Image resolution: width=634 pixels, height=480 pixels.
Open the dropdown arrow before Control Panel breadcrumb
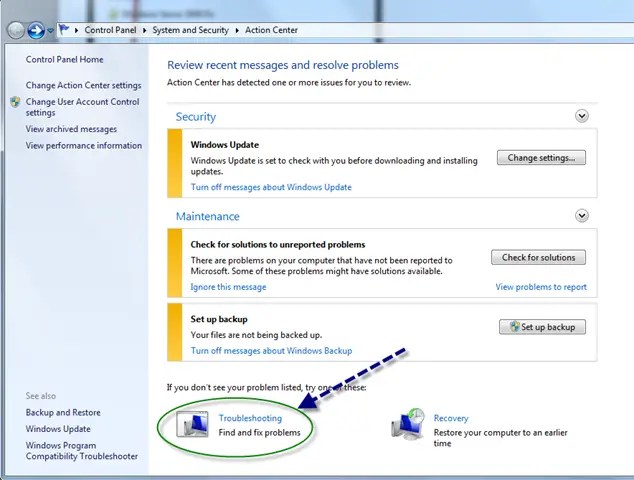point(76,30)
